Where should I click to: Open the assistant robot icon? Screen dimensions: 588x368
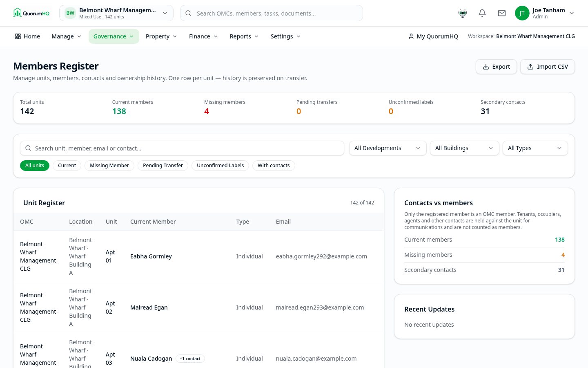pos(463,13)
